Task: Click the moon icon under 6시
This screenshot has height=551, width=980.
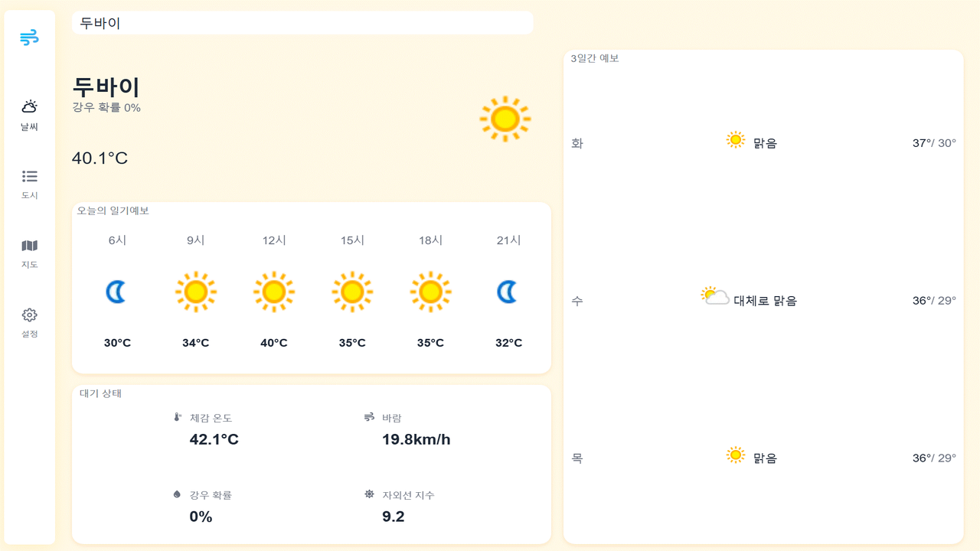Action: click(x=117, y=291)
